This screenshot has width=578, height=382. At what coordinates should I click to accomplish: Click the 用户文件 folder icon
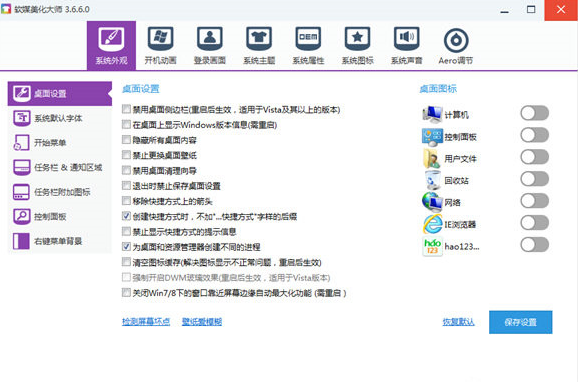tap(432, 158)
